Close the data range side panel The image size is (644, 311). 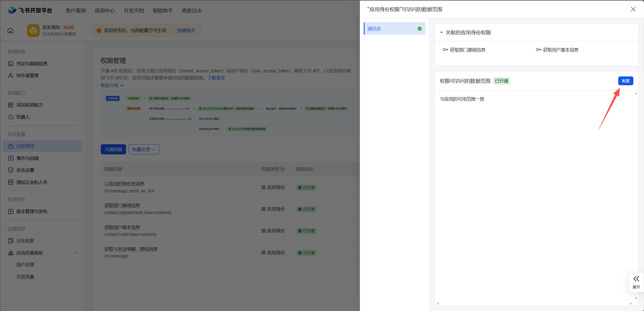[633, 9]
